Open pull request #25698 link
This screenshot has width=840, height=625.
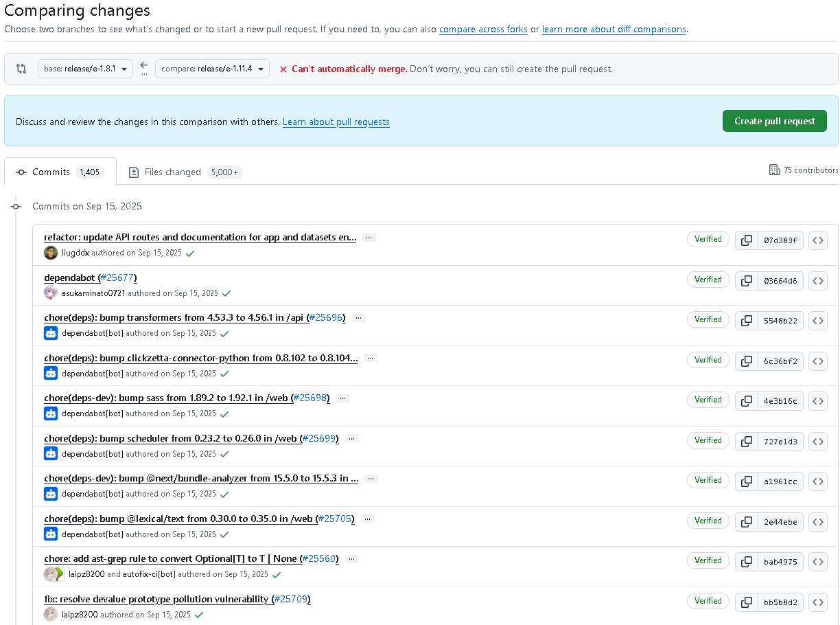(310, 398)
